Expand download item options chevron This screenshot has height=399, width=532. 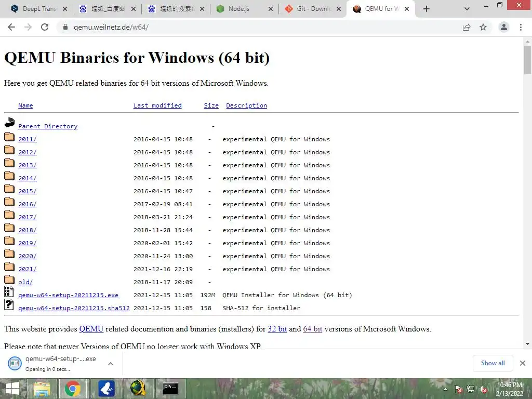111,364
